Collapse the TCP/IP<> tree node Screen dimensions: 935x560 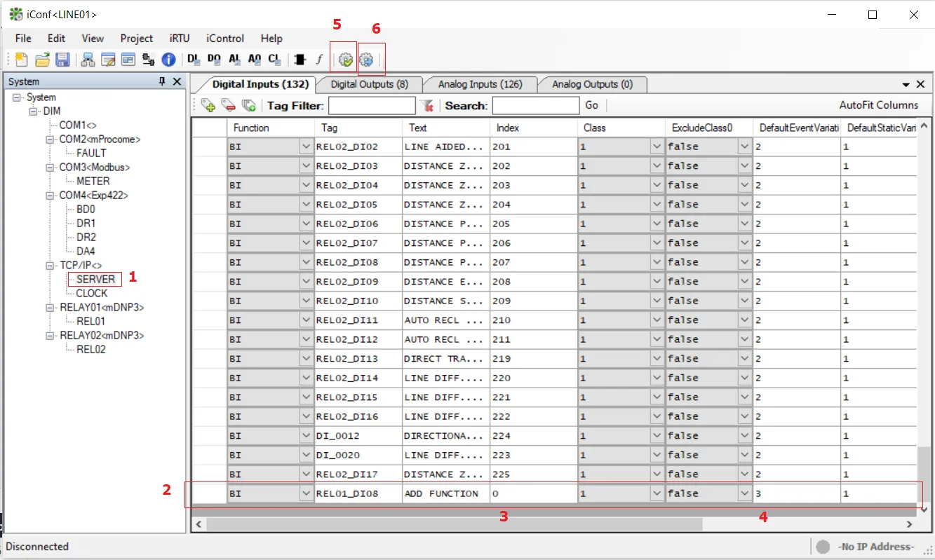pyautogui.click(x=51, y=266)
